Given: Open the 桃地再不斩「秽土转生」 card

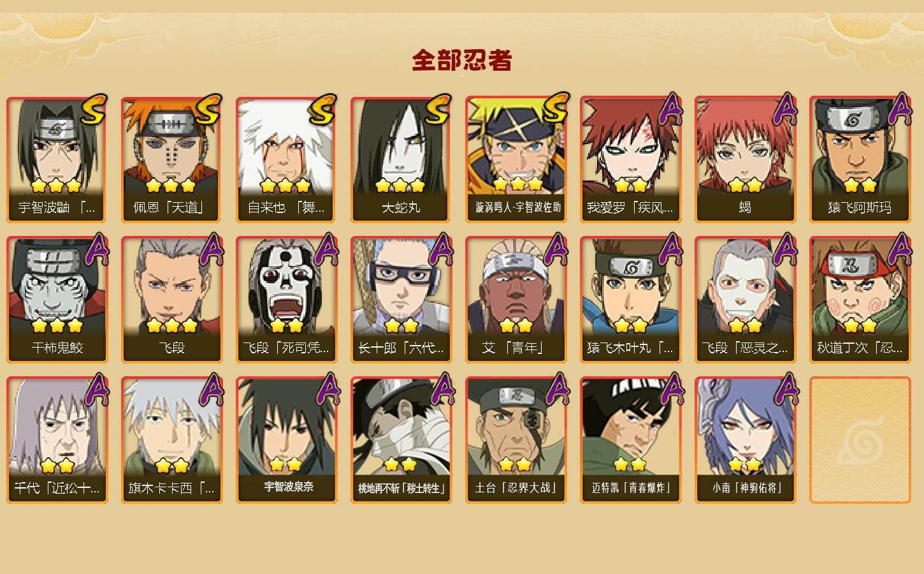Looking at the screenshot, I should pyautogui.click(x=401, y=440).
